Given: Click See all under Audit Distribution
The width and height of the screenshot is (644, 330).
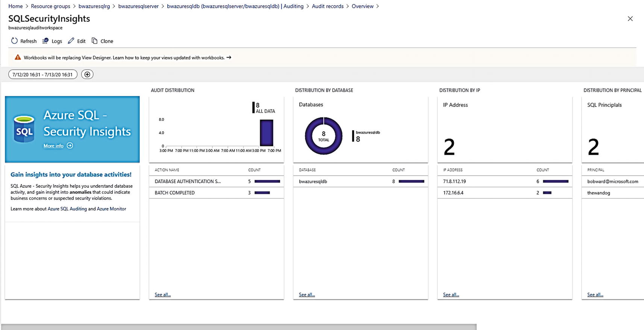Looking at the screenshot, I should 162,295.
